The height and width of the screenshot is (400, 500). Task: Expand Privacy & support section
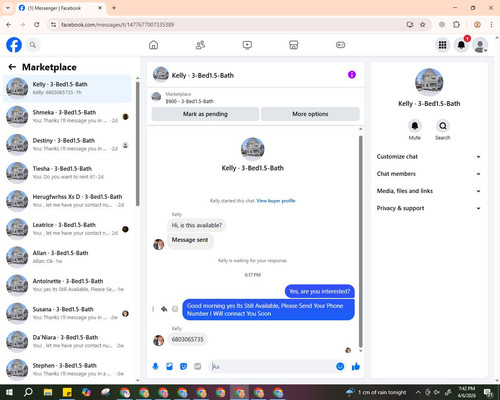coord(429,208)
